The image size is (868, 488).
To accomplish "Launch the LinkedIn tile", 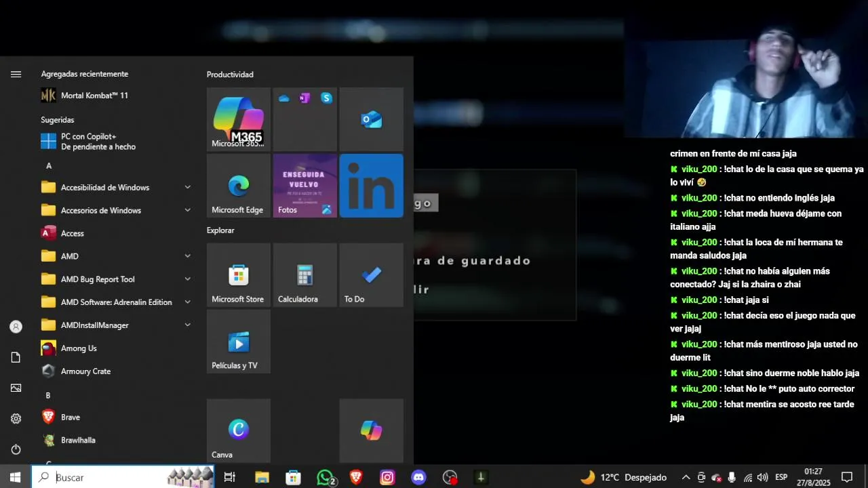I will click(x=372, y=186).
